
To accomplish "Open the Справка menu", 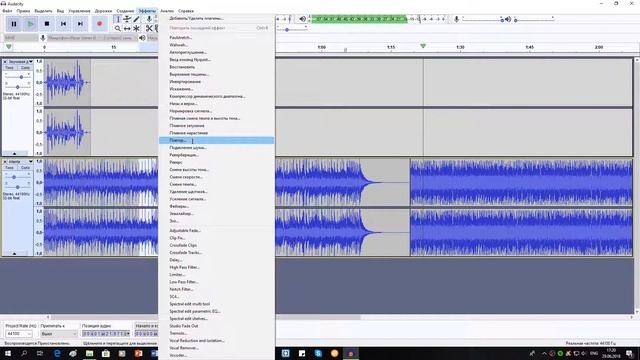I will point(186,11).
